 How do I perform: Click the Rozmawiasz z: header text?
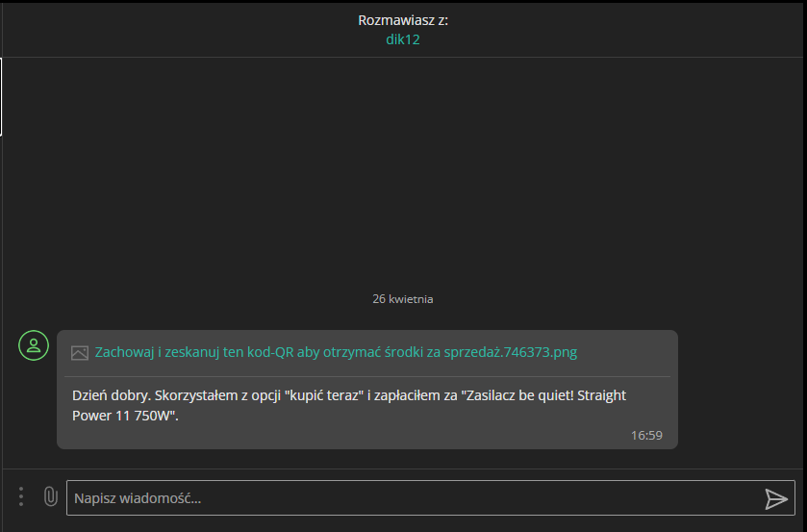(x=403, y=20)
